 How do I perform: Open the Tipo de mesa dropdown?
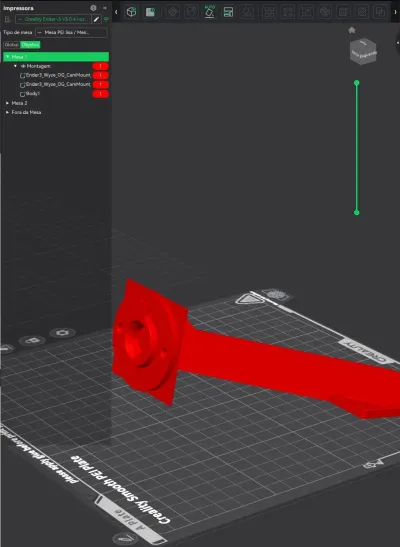pos(71,32)
